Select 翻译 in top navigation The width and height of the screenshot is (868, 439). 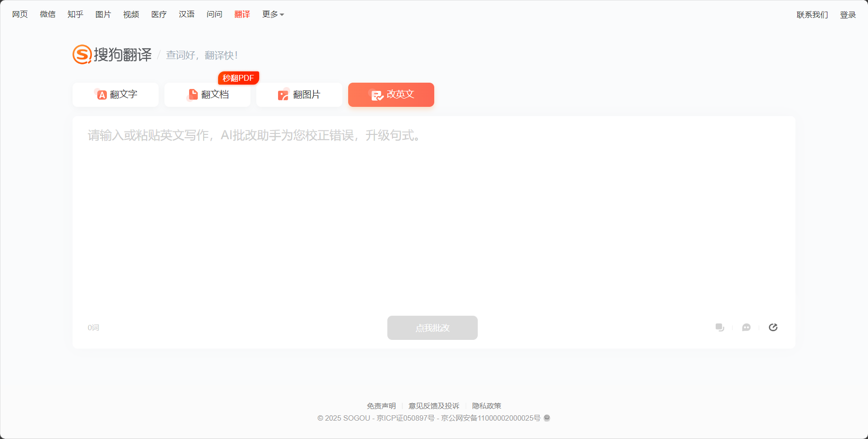[242, 15]
